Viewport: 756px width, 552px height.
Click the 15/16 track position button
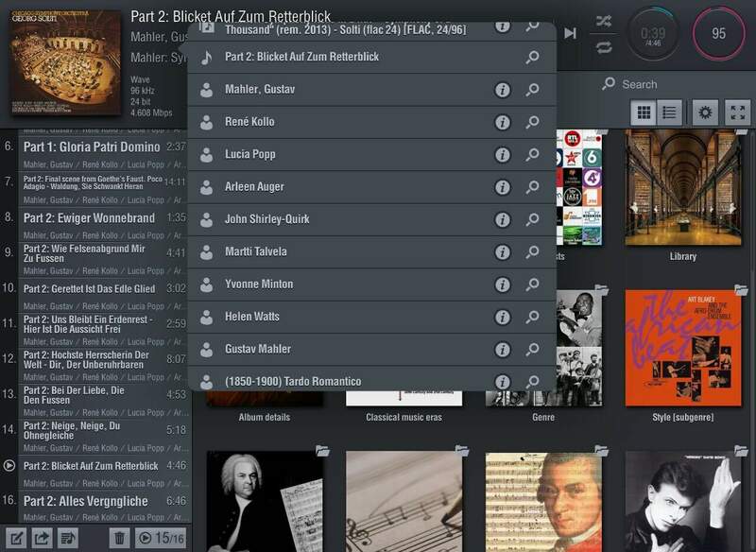click(161, 538)
